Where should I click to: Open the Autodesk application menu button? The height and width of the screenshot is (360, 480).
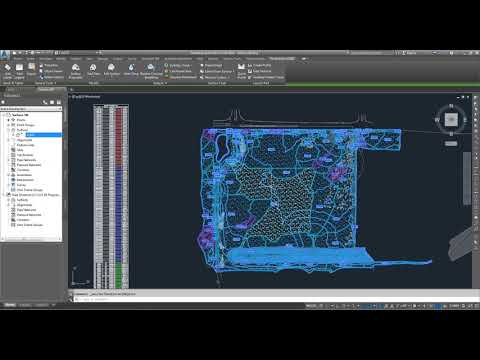coord(5,55)
